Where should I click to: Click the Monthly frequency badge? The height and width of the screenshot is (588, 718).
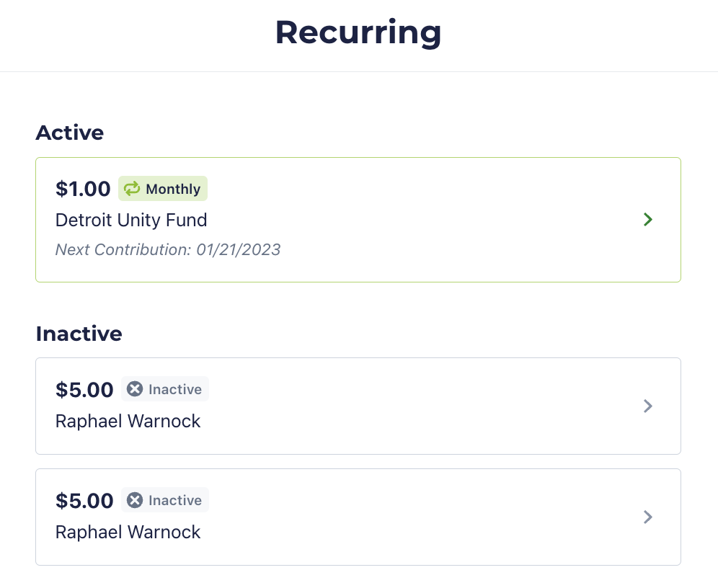(x=163, y=189)
